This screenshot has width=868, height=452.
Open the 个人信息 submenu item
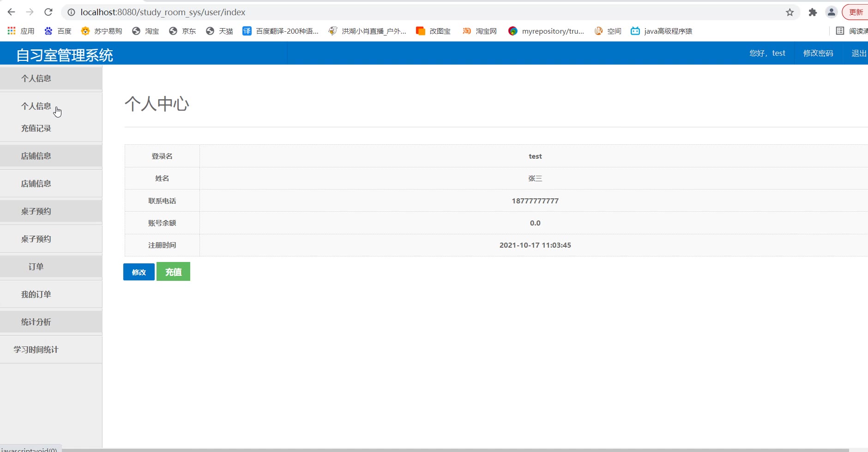pyautogui.click(x=36, y=106)
